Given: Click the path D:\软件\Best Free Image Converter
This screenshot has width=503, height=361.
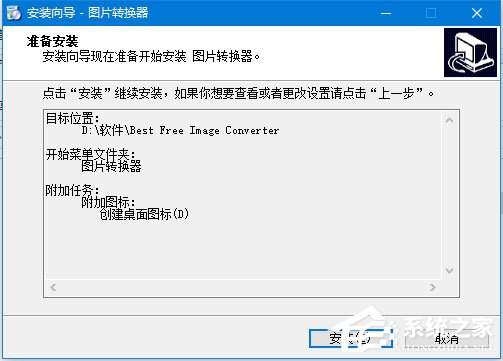Looking at the screenshot, I should [180, 130].
